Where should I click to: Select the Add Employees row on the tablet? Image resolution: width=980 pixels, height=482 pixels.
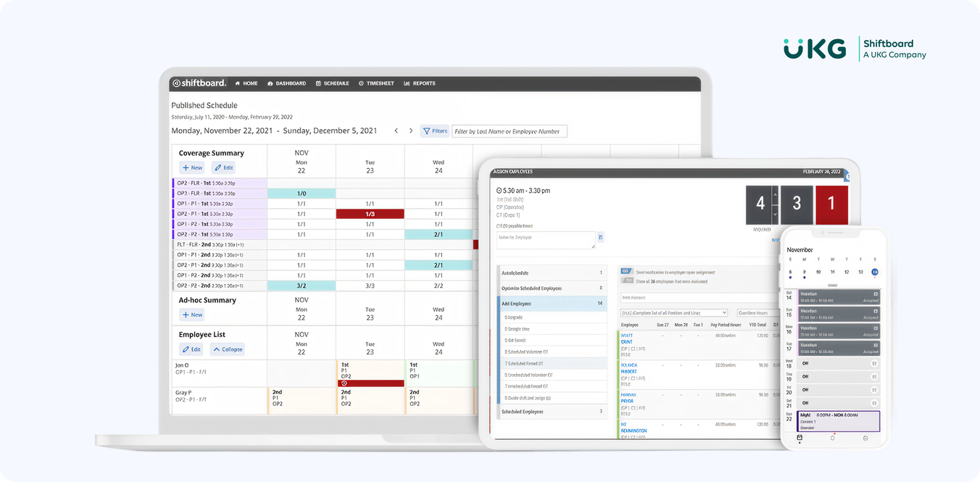point(552,303)
